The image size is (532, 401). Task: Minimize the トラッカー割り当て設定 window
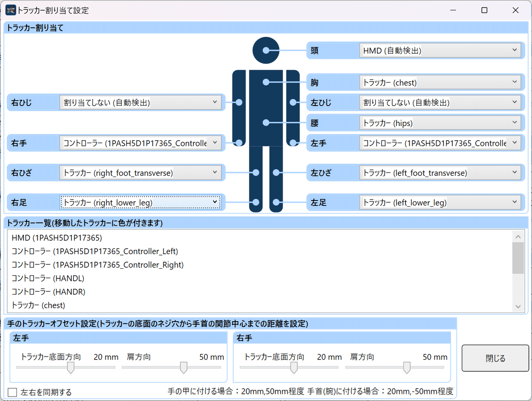(454, 10)
